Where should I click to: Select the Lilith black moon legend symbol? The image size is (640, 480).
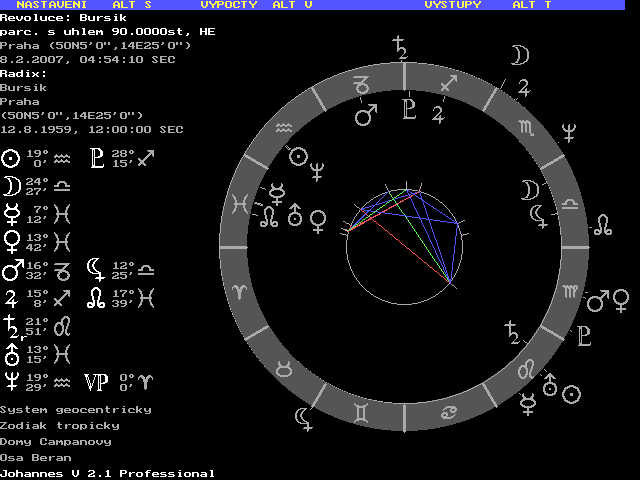click(96, 268)
